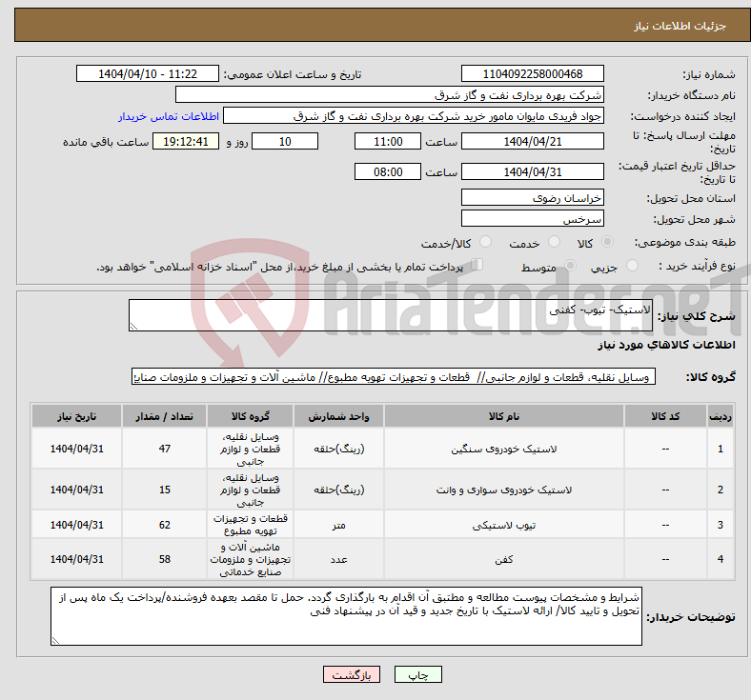Click the buyer organization name field

tap(390, 94)
